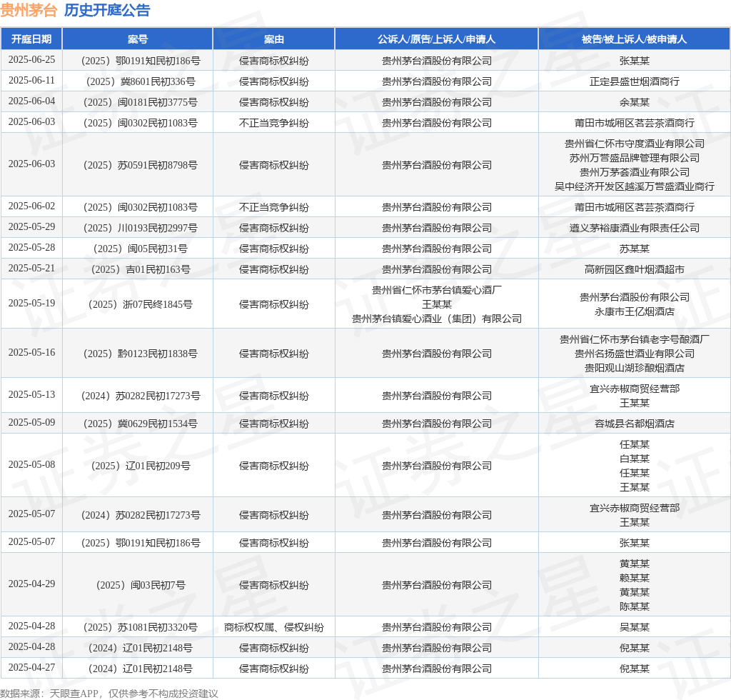
Task: Click defendant 遵义茅裕康酒业有限责任公司
Action: pos(634,228)
